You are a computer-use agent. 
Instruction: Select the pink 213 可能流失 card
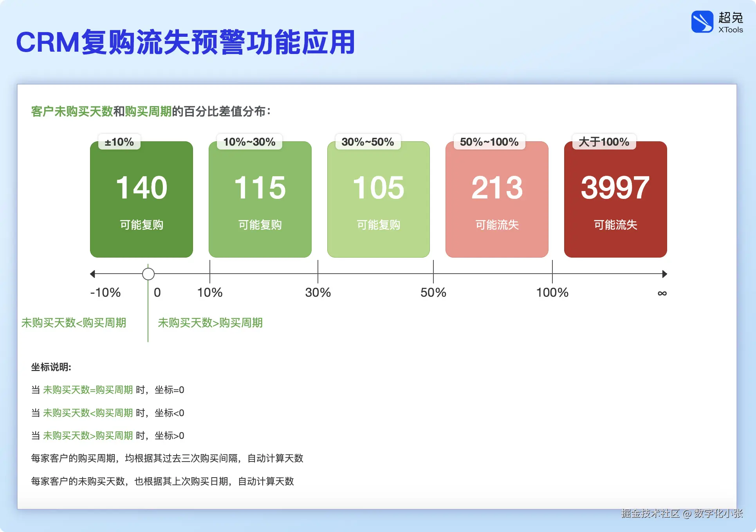click(x=497, y=200)
